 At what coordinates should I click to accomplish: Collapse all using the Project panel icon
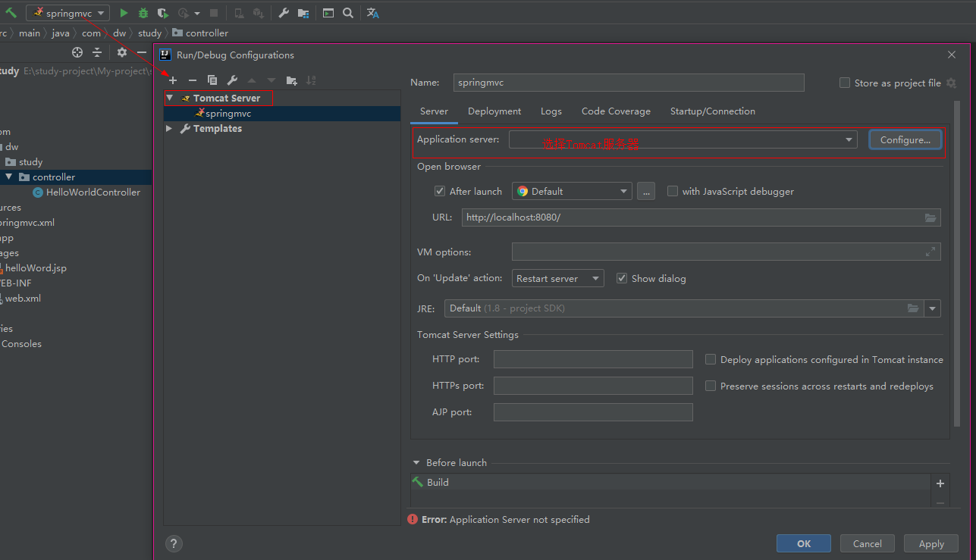97,52
